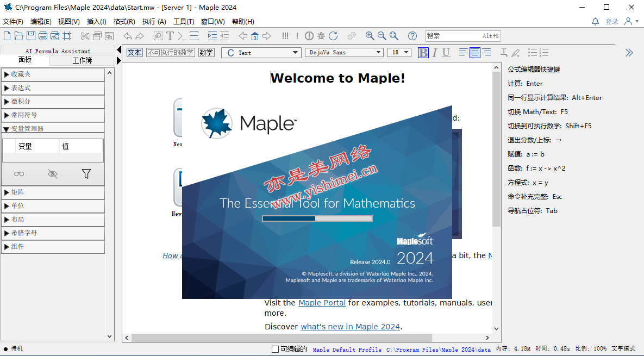
Task: Open notifications with the bell icon
Action: click(595, 21)
